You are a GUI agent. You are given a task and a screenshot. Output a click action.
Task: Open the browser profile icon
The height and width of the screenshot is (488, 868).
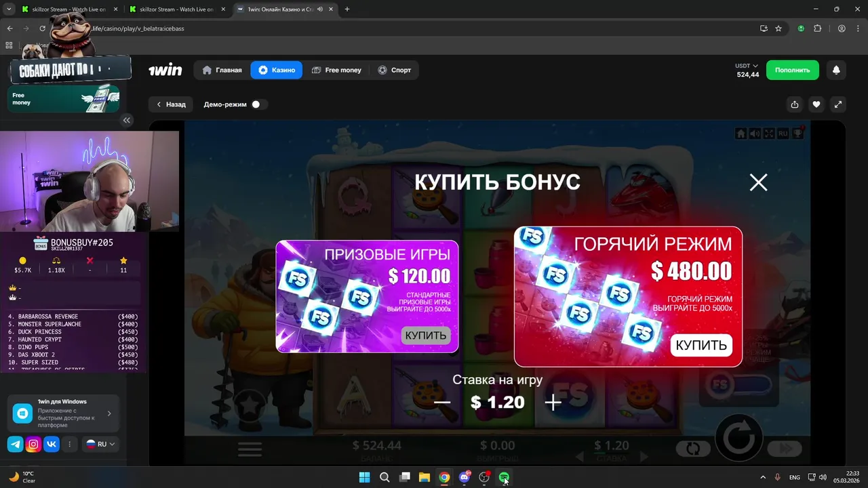coord(842,28)
